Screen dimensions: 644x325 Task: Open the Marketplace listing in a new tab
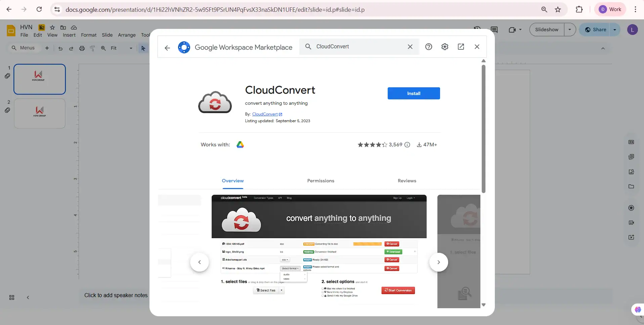(x=461, y=47)
